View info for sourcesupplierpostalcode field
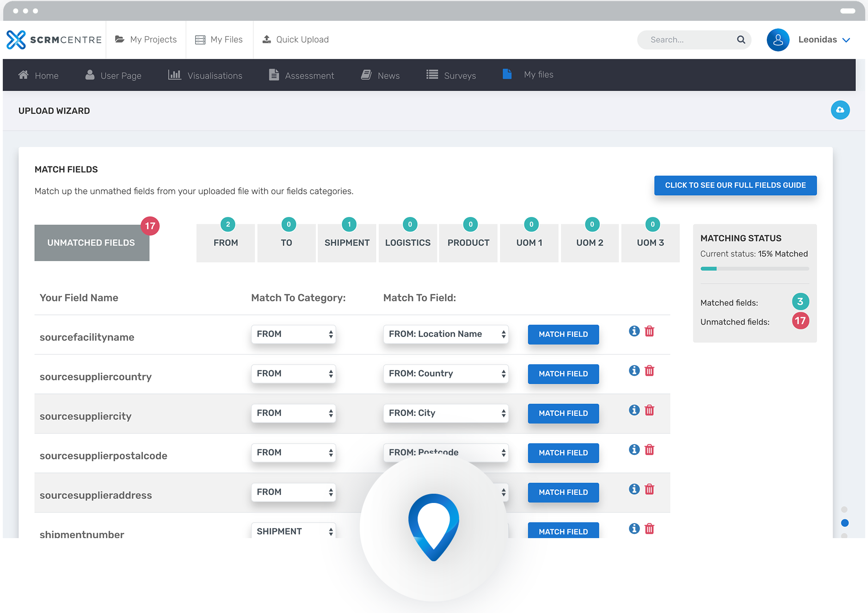Image resolution: width=868 pixels, height=613 pixels. [x=634, y=450]
